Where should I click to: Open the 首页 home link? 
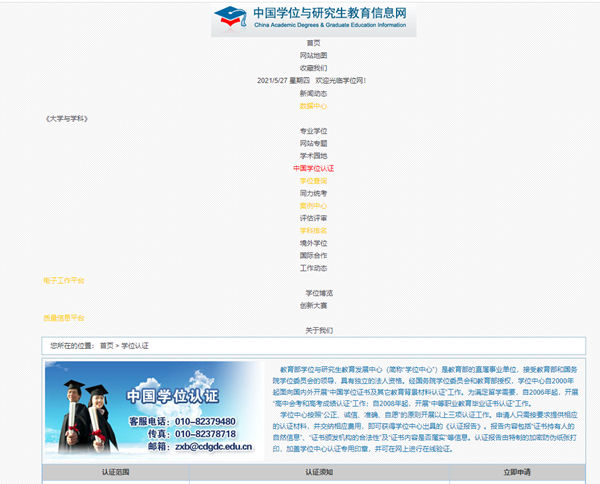pos(313,42)
